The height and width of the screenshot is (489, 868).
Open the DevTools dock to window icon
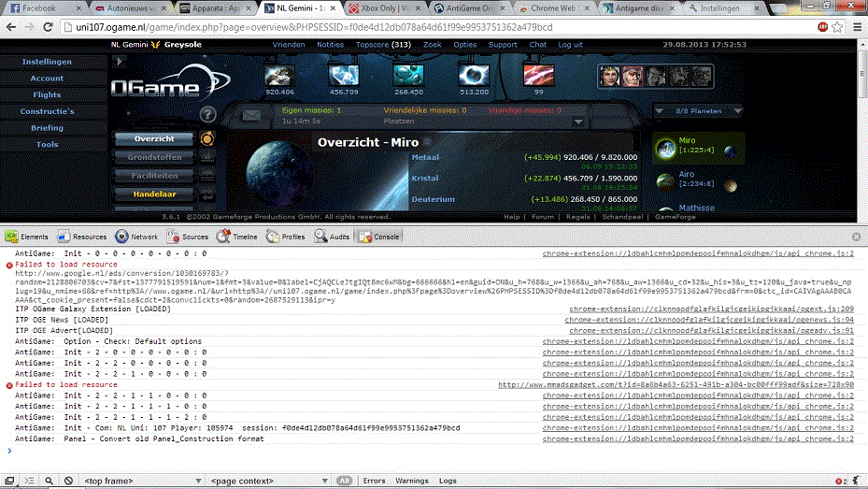(9, 481)
